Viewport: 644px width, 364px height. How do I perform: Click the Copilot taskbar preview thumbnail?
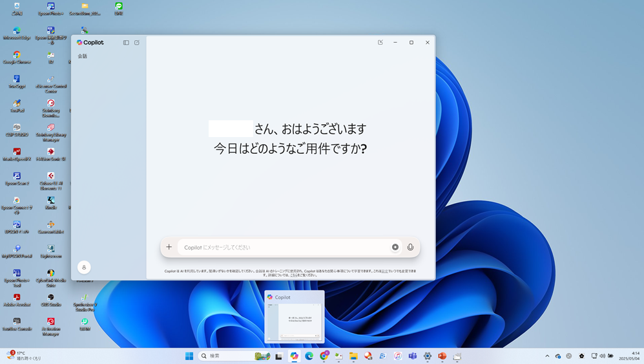click(x=294, y=317)
